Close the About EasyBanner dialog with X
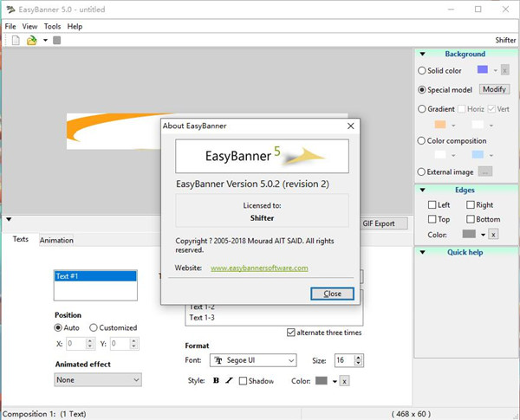Screen dimensions: 520x420 tap(350, 126)
